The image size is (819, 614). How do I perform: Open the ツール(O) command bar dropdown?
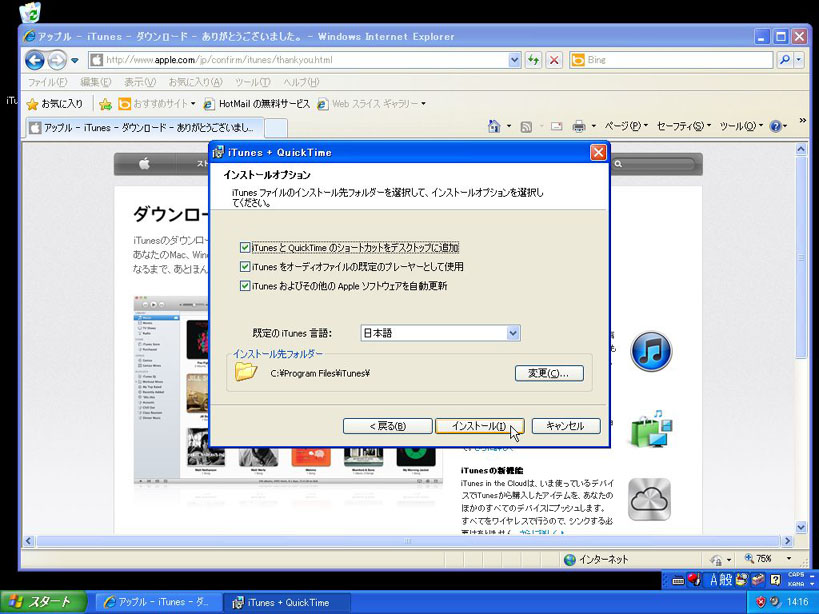(x=741, y=126)
